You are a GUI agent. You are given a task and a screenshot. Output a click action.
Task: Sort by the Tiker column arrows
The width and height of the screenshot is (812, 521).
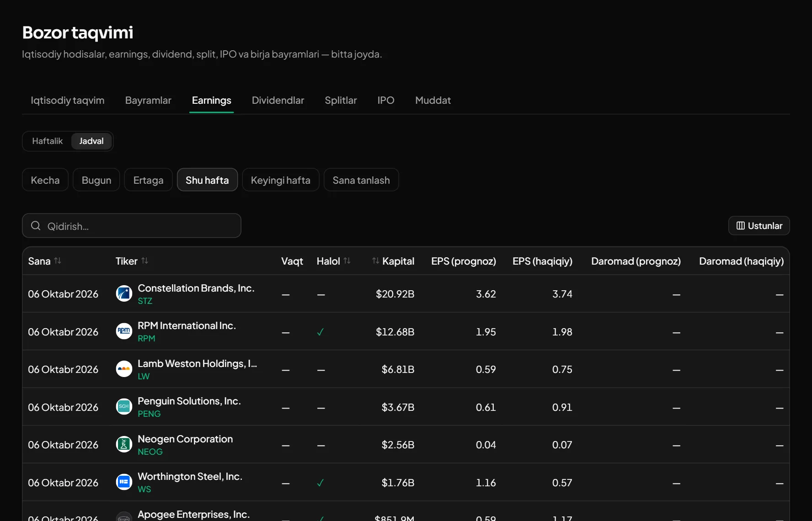click(x=144, y=260)
